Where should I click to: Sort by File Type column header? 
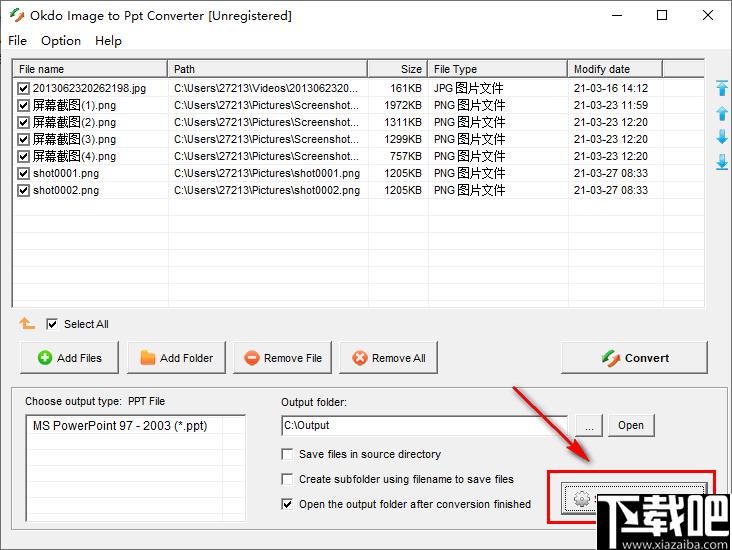[498, 69]
